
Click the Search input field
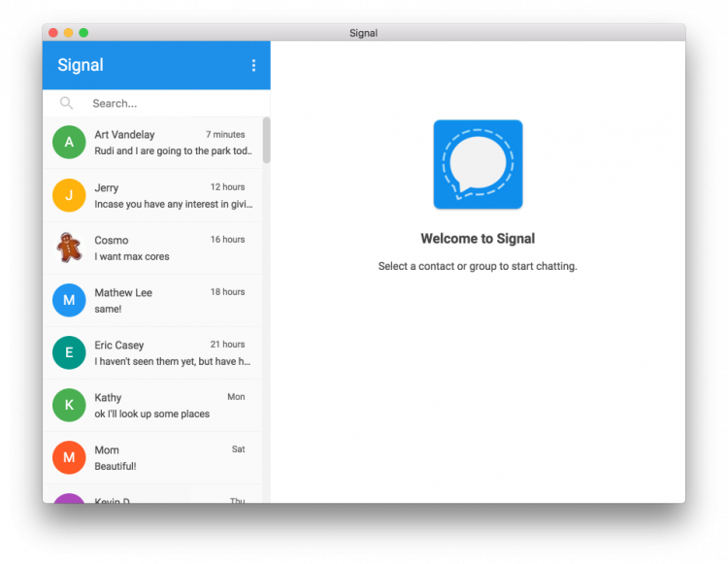165,103
